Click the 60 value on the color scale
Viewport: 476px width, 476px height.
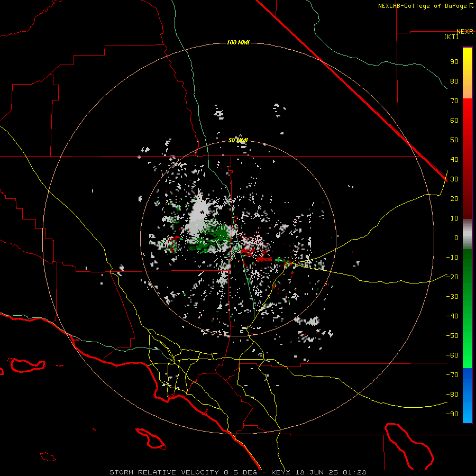[454, 121]
